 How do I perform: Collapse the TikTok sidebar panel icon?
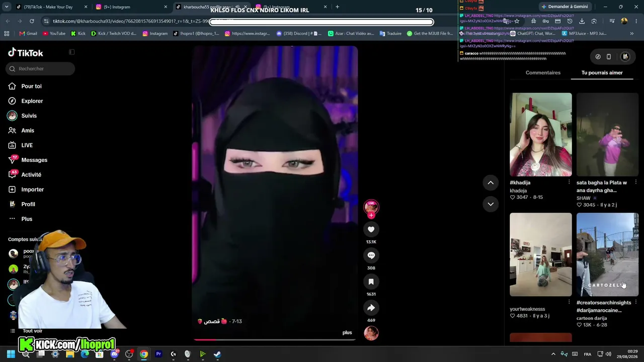(x=71, y=52)
